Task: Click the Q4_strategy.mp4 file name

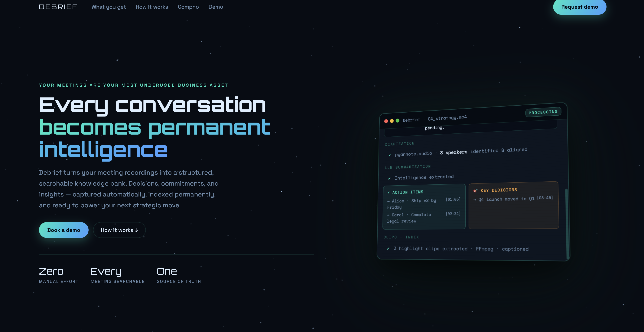Action: coord(447,118)
